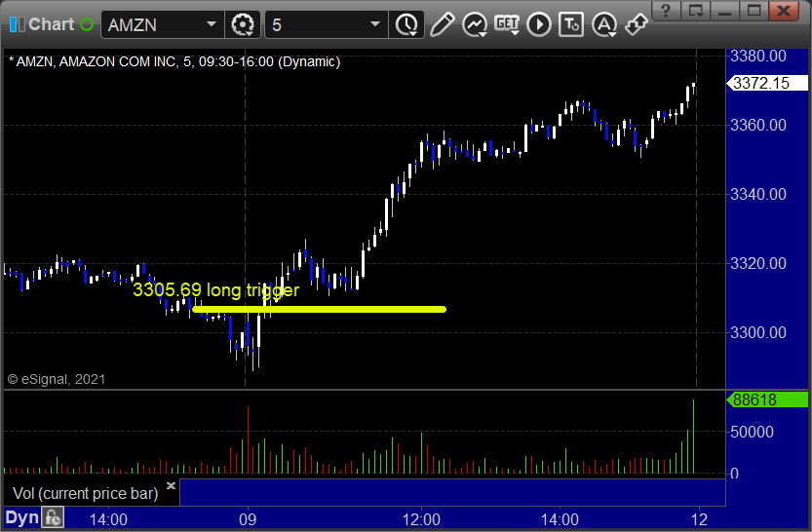Open the time template clock icon
The image size is (812, 532).
point(406,24)
